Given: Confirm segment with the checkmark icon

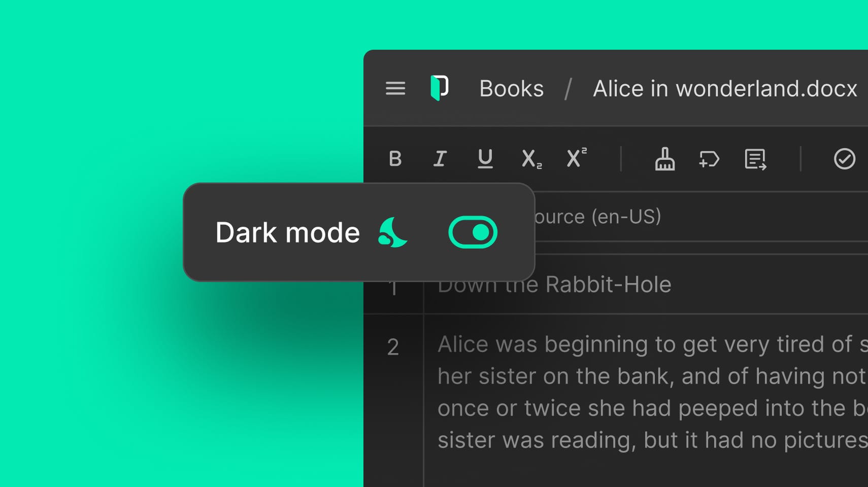Looking at the screenshot, I should tap(844, 159).
